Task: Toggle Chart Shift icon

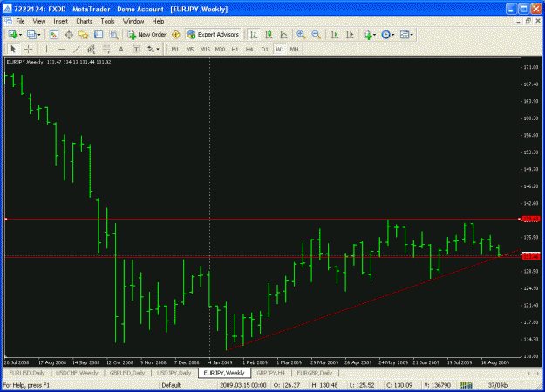Action: [350, 35]
